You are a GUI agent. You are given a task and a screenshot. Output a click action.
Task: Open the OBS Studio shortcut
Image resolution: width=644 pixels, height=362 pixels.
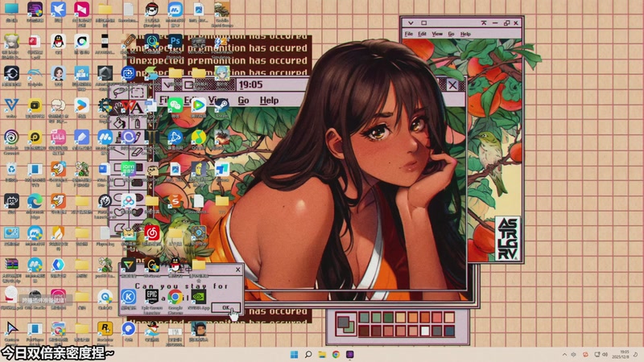(x=35, y=296)
